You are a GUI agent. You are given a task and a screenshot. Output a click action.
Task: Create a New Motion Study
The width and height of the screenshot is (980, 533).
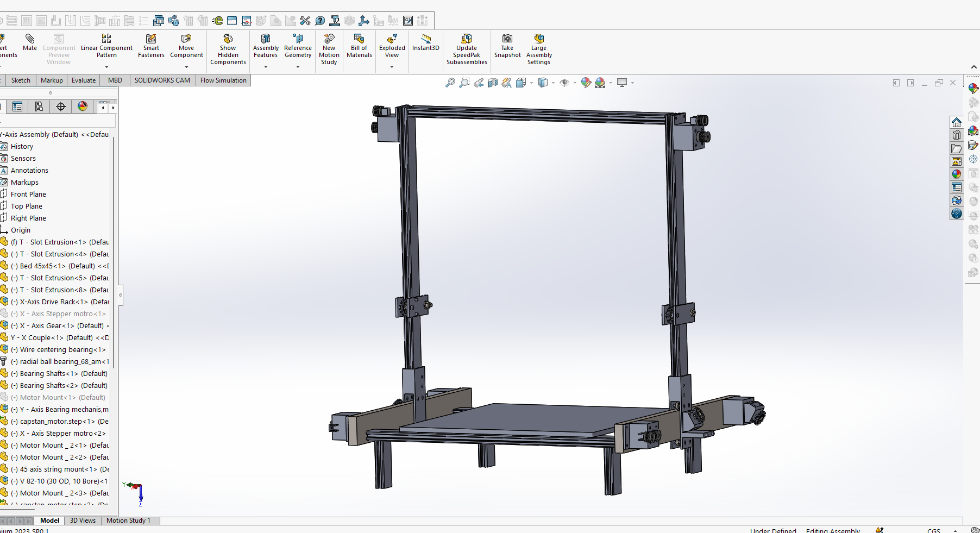(x=329, y=49)
